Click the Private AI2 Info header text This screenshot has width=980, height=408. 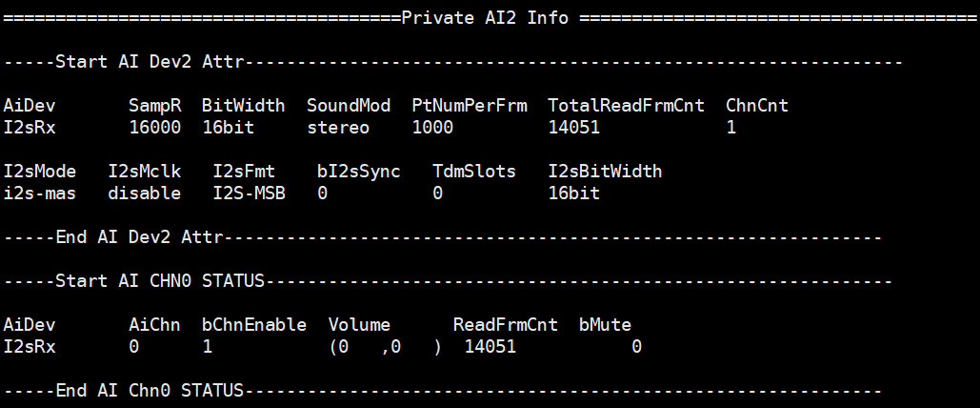coord(485,17)
